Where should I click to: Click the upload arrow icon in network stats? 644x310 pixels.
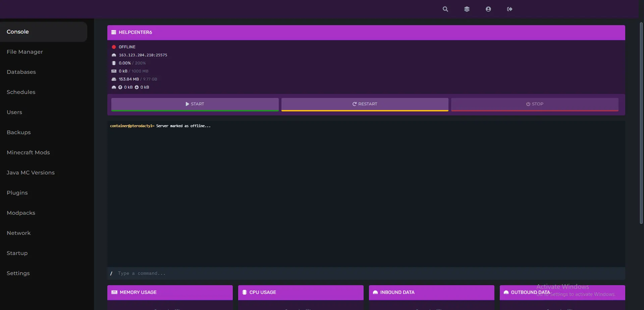[120, 87]
